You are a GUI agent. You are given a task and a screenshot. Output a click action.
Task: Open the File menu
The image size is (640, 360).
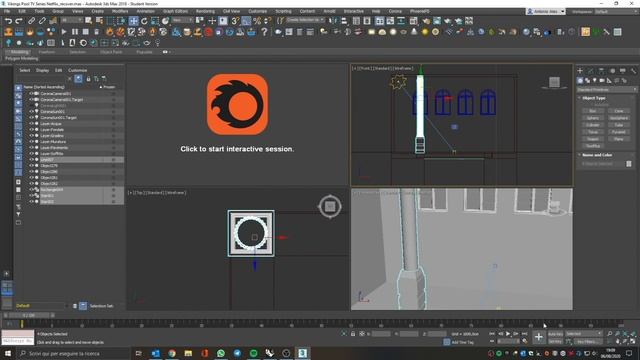pyautogui.click(x=7, y=11)
